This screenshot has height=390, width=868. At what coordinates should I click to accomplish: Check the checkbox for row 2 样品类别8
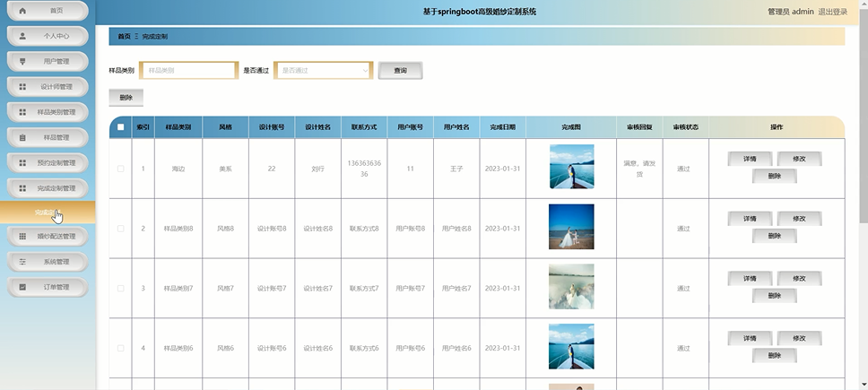click(121, 229)
